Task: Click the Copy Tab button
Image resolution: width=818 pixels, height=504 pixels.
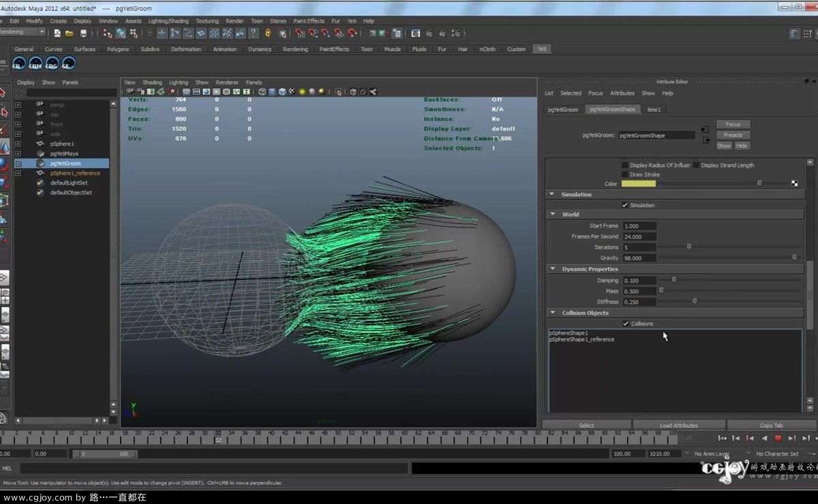Action: pyautogui.click(x=771, y=426)
